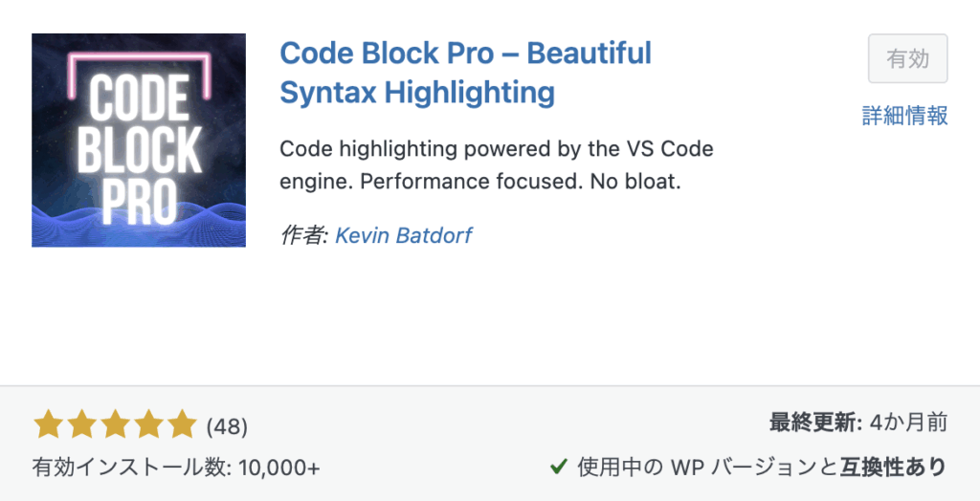Viewport: 980px width, 501px height.
Task: Click the 最終更新 label
Action: coord(813,422)
